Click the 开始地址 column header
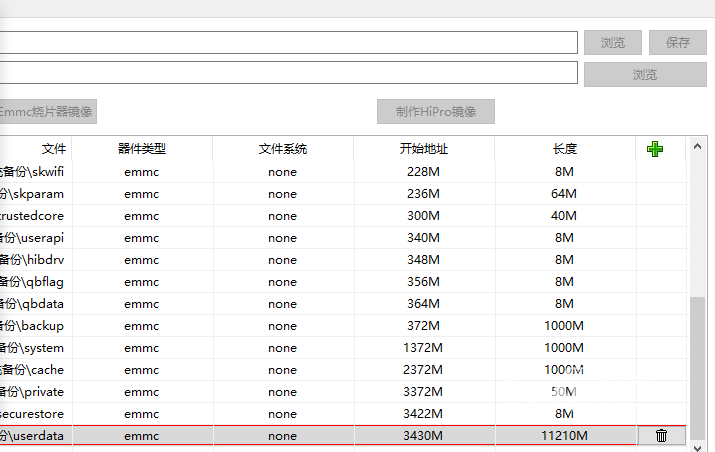This screenshot has height=452, width=715. (x=424, y=149)
